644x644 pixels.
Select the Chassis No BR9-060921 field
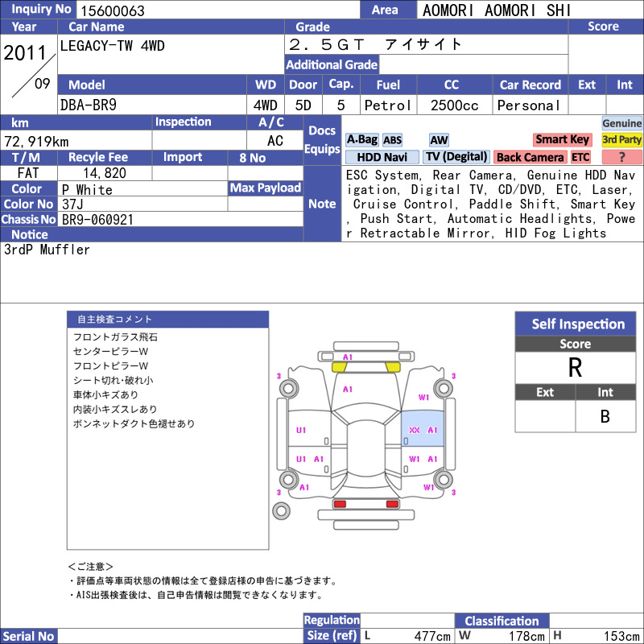180,219
